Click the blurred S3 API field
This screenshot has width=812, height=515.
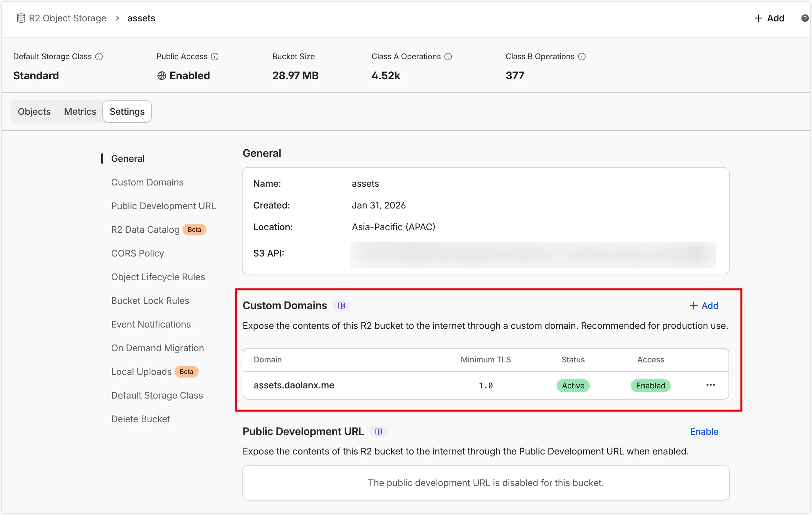tap(533, 255)
